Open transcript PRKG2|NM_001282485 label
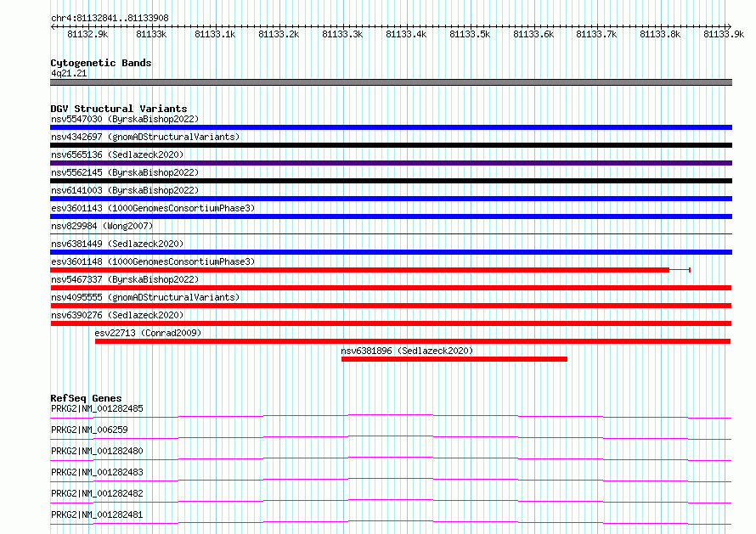This screenshot has height=534, width=756. pyautogui.click(x=98, y=408)
